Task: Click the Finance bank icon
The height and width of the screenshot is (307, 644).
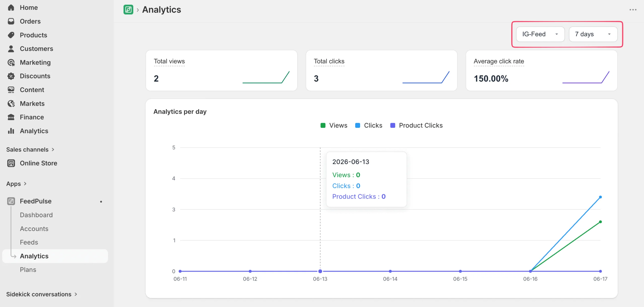Action: [x=11, y=117]
